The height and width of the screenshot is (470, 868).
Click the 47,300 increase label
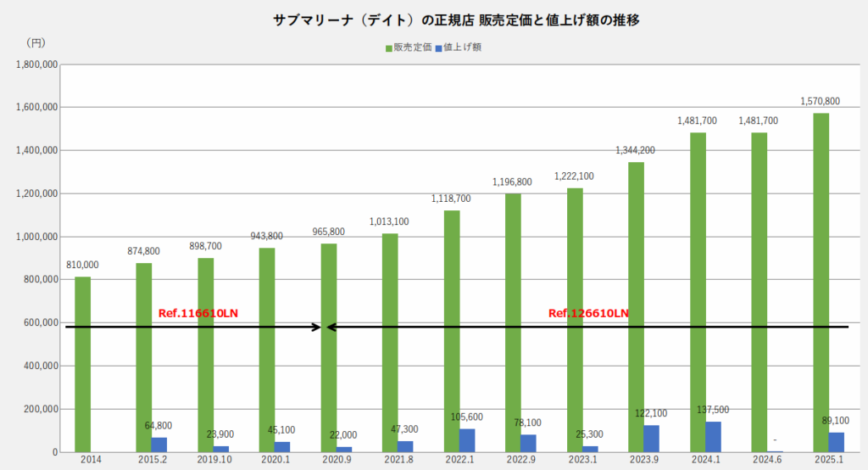[x=404, y=429]
